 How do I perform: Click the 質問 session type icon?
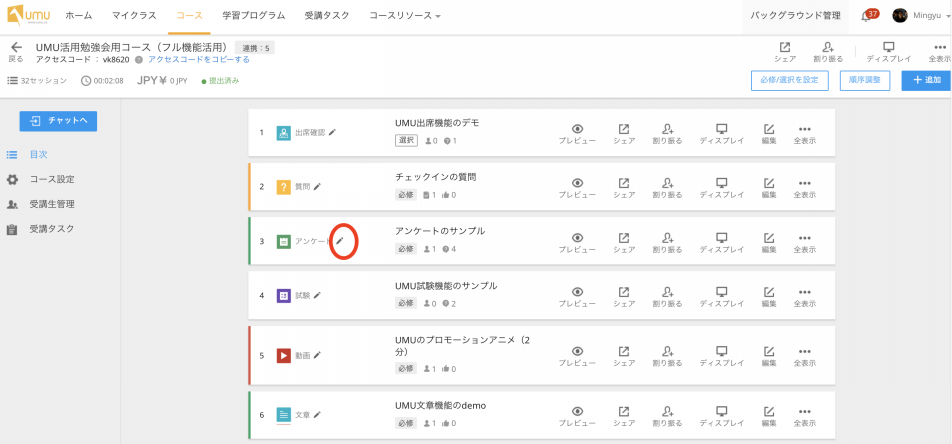[x=284, y=187]
